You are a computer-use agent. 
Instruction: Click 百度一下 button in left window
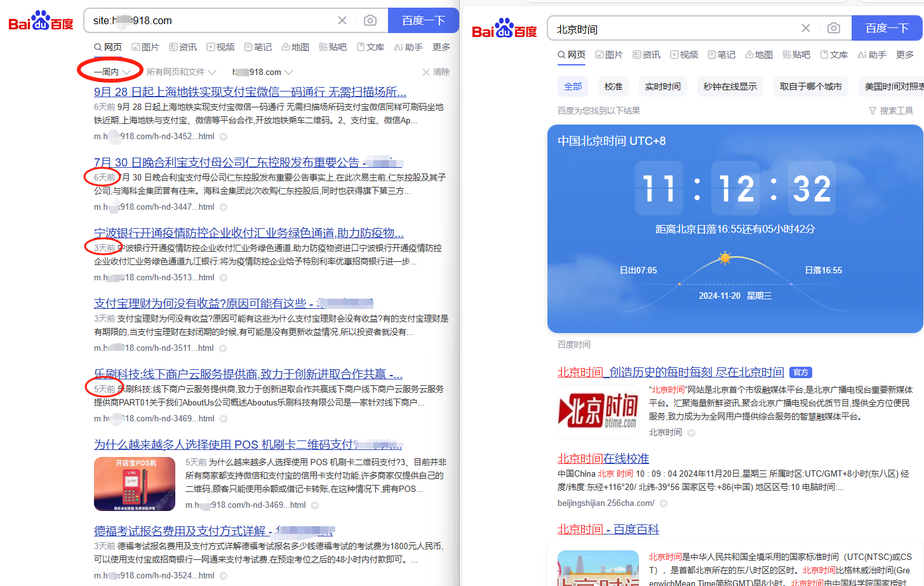coord(424,20)
